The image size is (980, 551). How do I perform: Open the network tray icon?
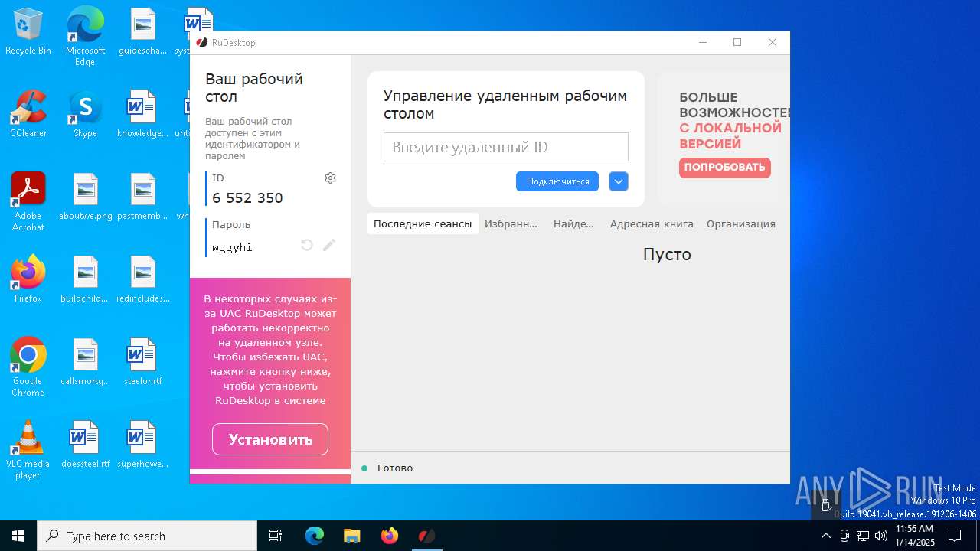tap(863, 536)
